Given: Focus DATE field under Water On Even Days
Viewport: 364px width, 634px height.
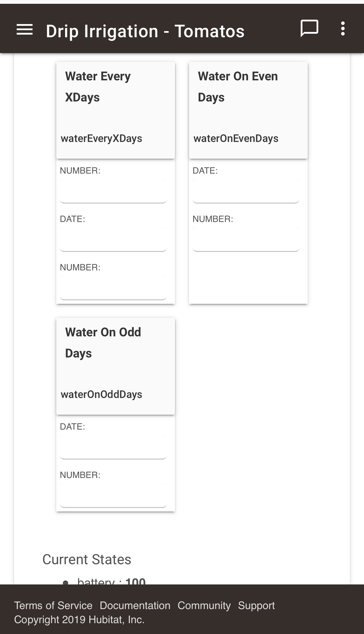Looking at the screenshot, I should coord(246,191).
